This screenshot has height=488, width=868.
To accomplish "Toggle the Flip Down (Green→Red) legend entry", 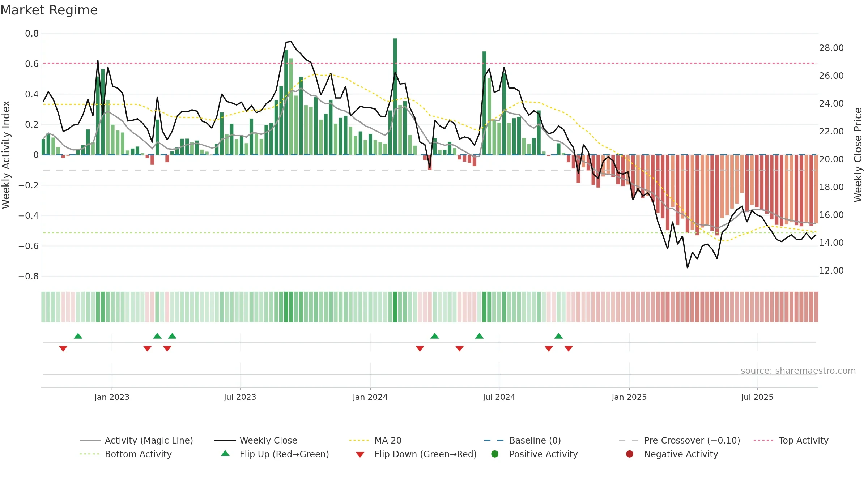I will 416,454.
